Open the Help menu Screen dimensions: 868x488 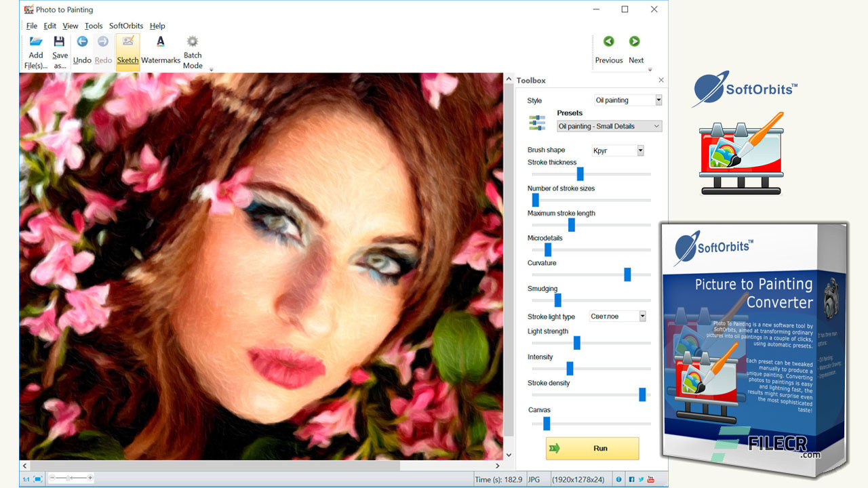tap(157, 26)
